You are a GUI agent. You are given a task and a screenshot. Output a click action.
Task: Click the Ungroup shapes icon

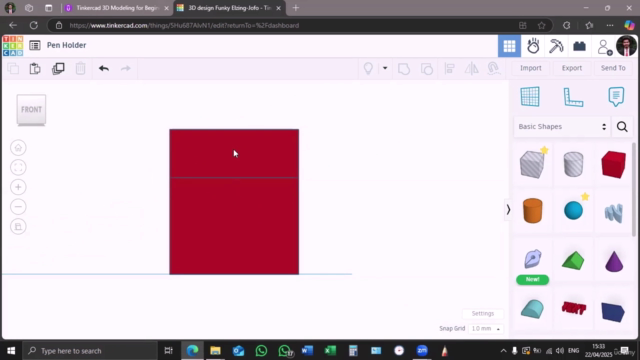(427, 69)
